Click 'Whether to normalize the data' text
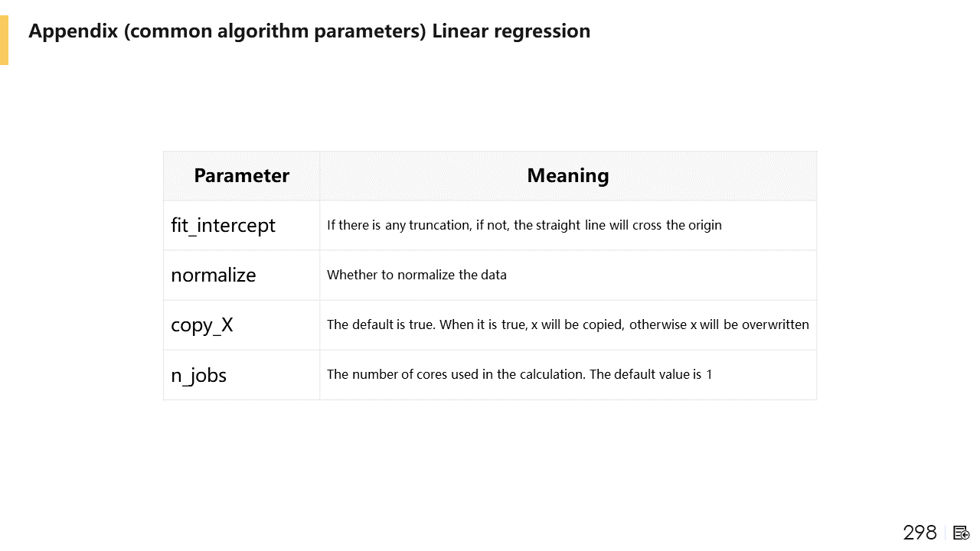 click(416, 275)
